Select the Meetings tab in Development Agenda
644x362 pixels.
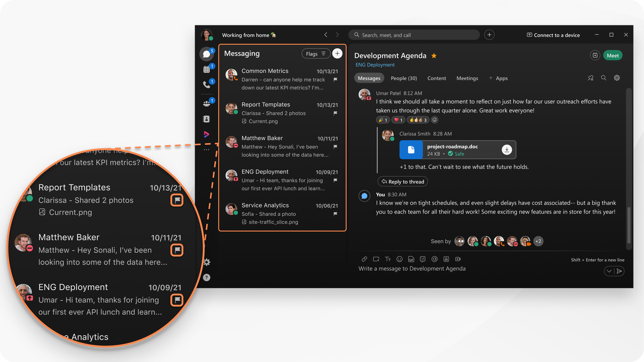pyautogui.click(x=468, y=78)
